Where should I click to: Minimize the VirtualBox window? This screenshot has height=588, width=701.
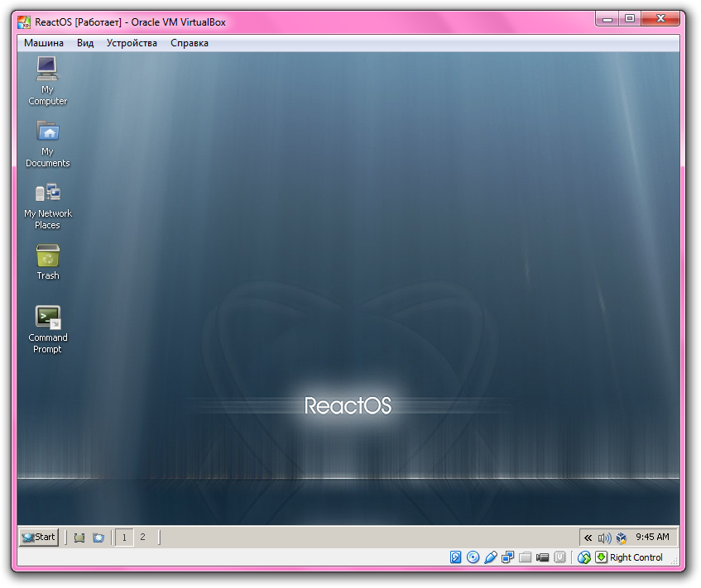(607, 19)
